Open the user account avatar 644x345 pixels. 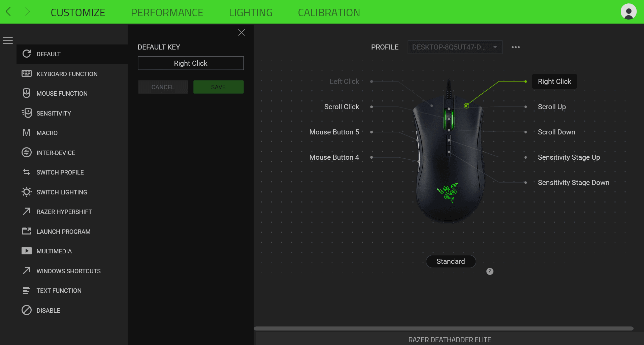click(628, 11)
